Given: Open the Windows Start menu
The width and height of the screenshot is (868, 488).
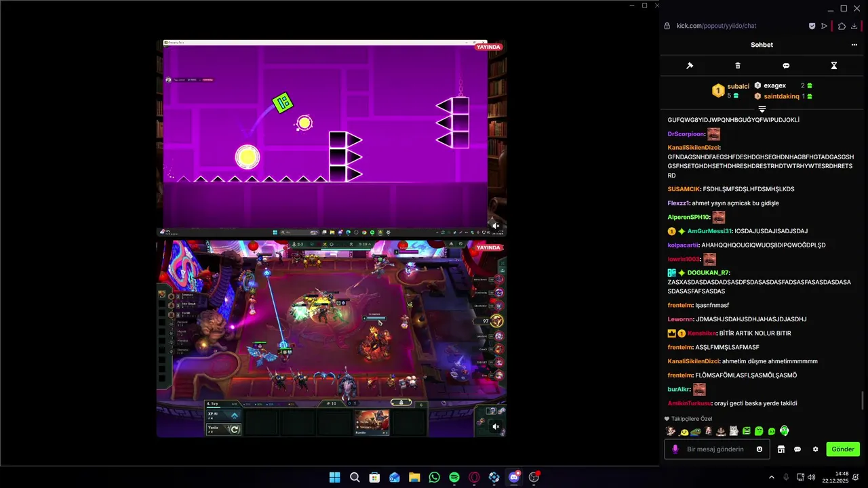Looking at the screenshot, I should 334,477.
